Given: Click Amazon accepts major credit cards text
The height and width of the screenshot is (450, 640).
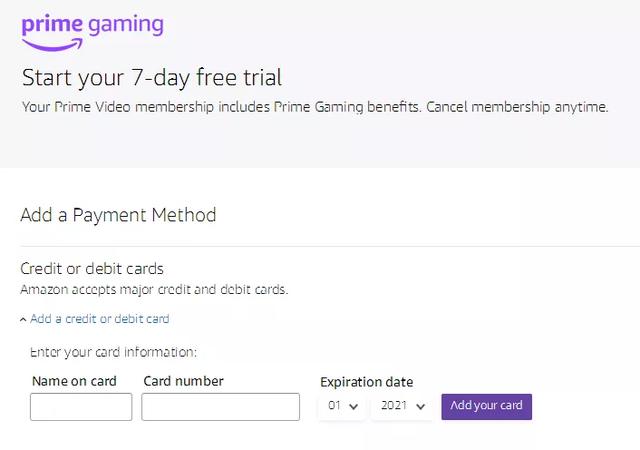Looking at the screenshot, I should pos(154,290).
